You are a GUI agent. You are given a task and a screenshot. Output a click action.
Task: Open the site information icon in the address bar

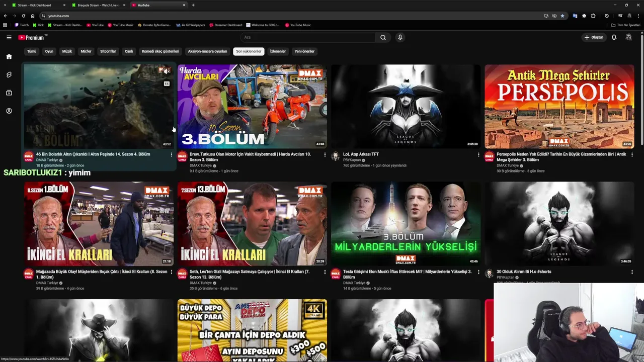(x=43, y=16)
